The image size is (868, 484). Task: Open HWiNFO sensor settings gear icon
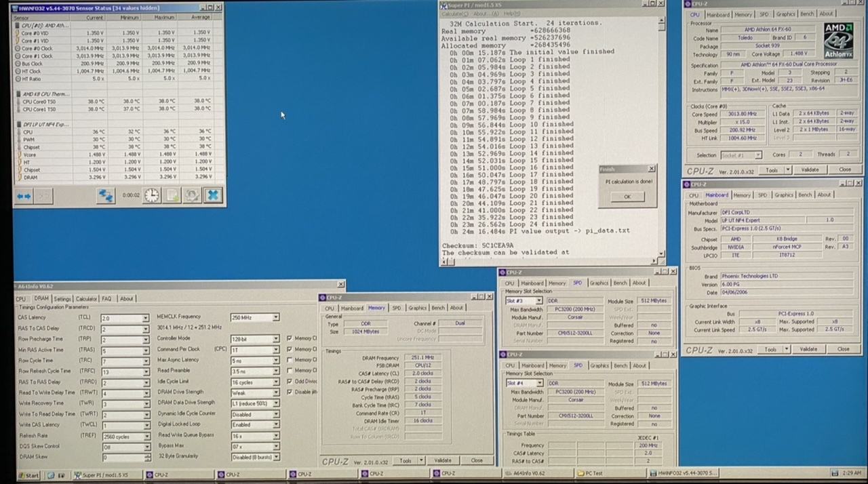pyautogui.click(x=193, y=195)
